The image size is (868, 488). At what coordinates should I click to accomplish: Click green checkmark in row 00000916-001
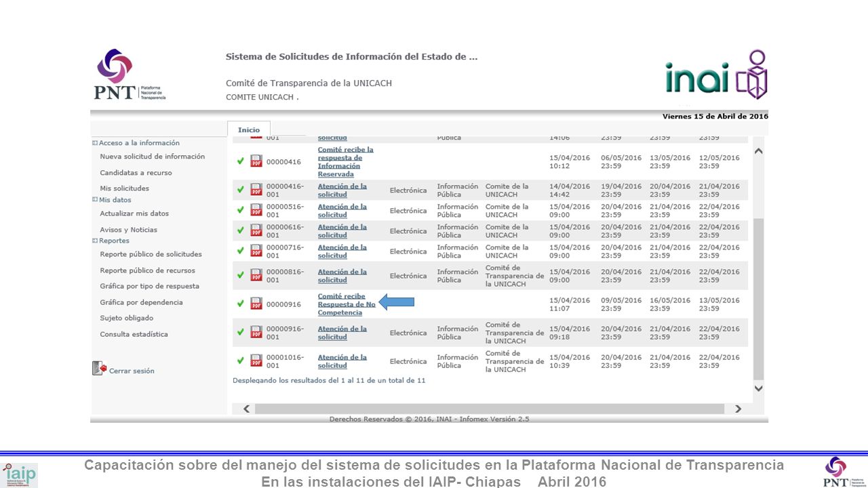tap(240, 332)
